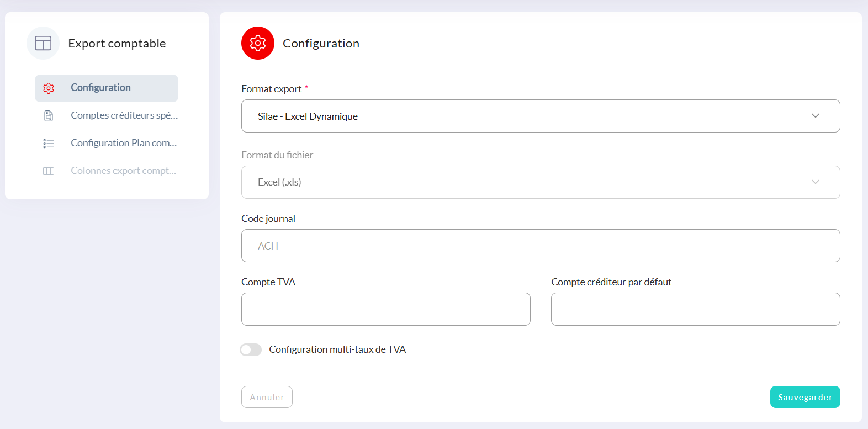Viewport: 868px width, 429px height.
Task: Click the Export comptable layout icon
Action: point(43,43)
